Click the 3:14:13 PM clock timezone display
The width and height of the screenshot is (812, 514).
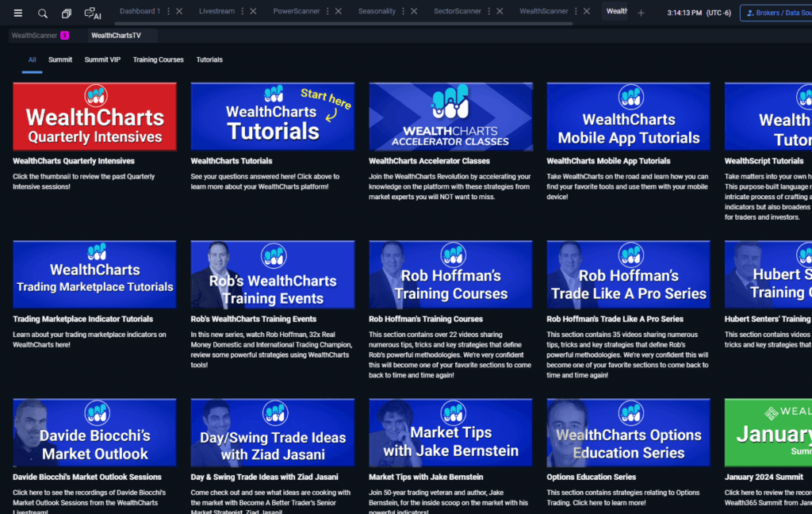[699, 13]
